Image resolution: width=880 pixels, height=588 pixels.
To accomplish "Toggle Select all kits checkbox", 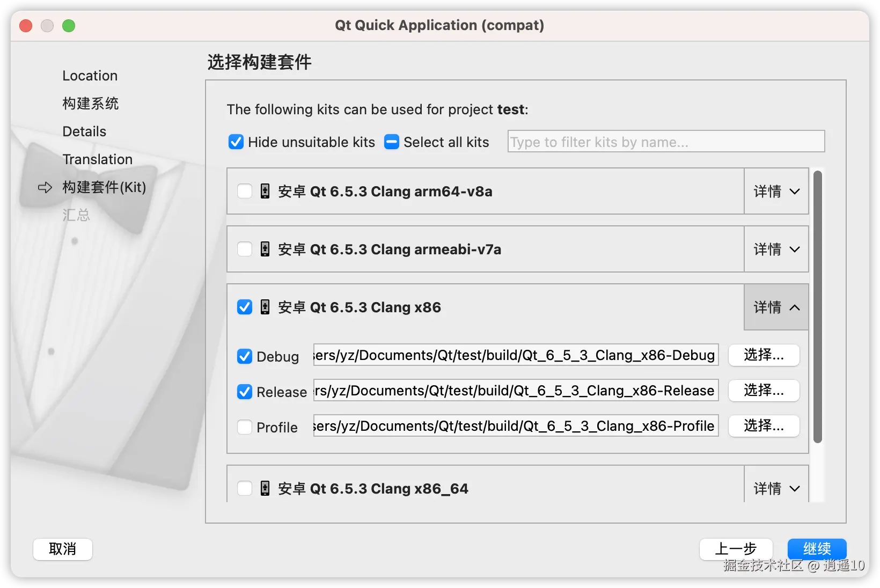I will (x=392, y=142).
